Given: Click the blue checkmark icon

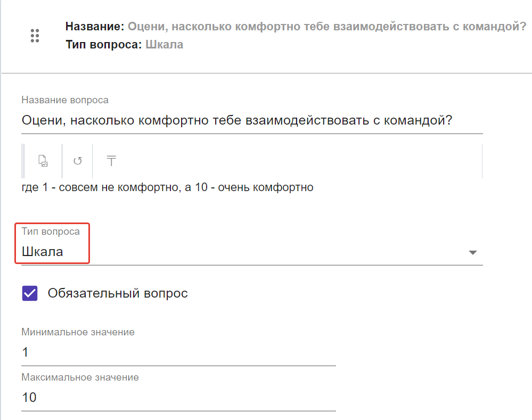Looking at the screenshot, I should coord(30,293).
